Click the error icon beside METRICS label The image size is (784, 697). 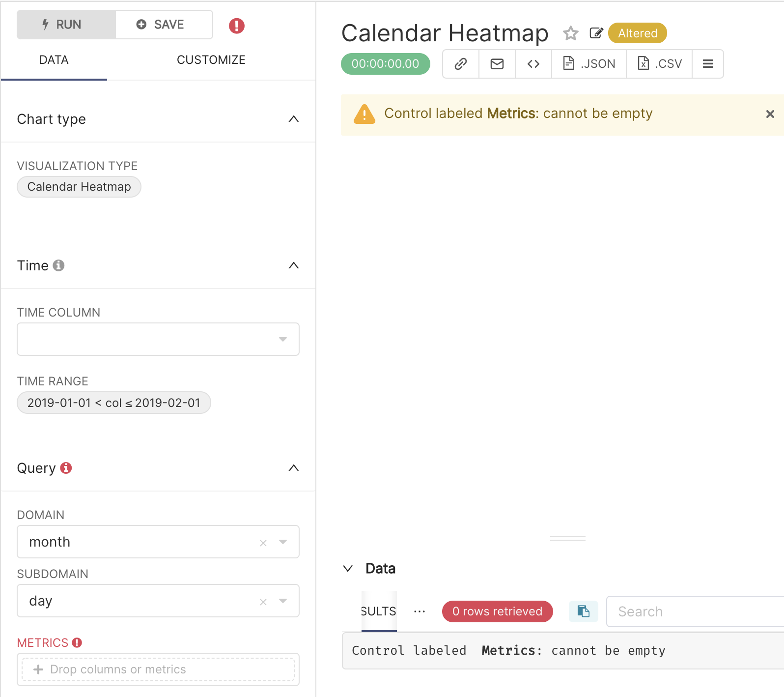click(x=77, y=642)
